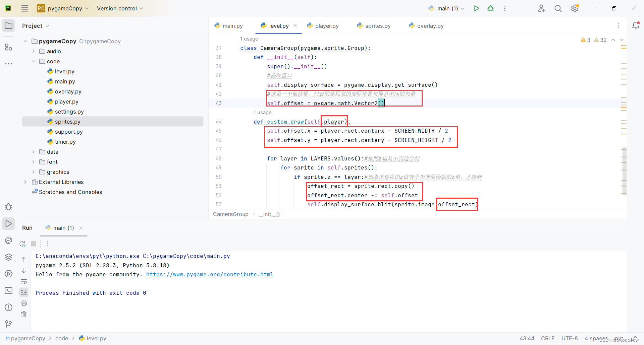
Task: Start debugging with the bug icon
Action: [490, 8]
